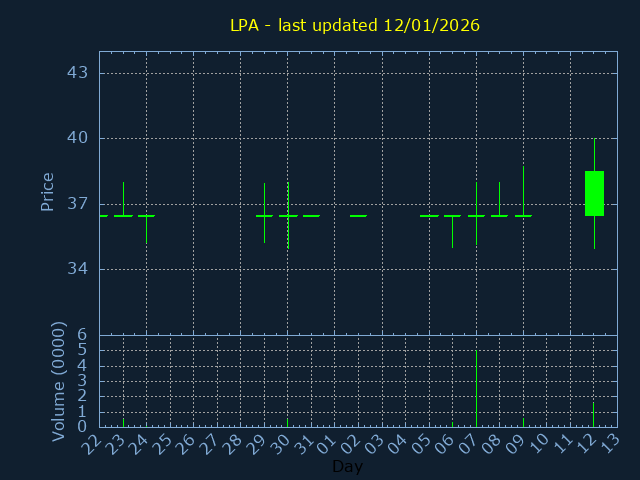The image size is (640, 480).
Task: Click the chart title 'LPA - last updated 12/01/2026'
Action: coord(355,25)
